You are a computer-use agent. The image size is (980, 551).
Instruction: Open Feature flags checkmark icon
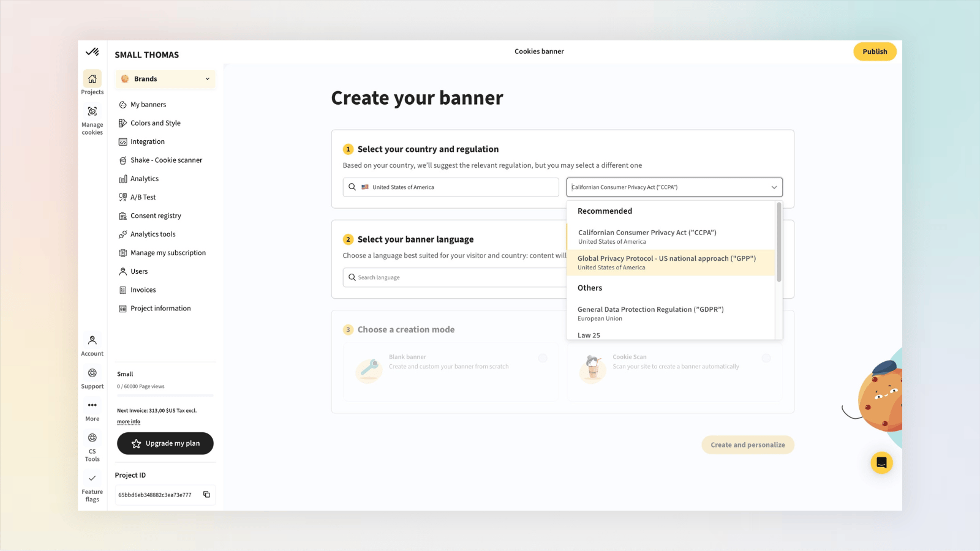coord(92,478)
